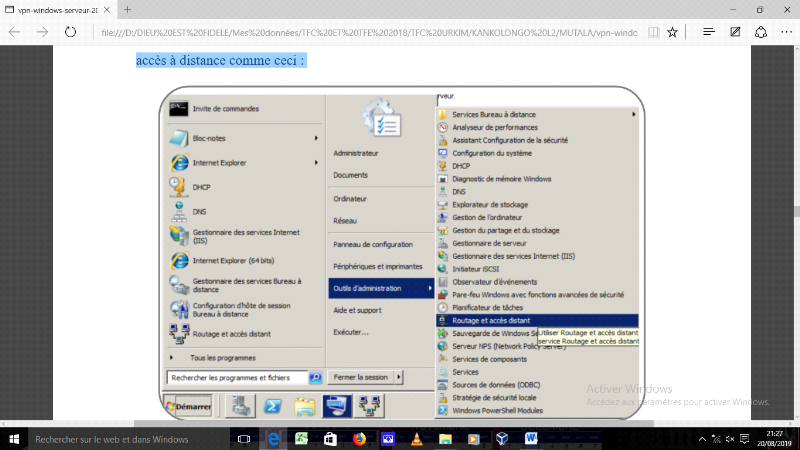
Task: Click the Démarrer button
Action: point(189,407)
